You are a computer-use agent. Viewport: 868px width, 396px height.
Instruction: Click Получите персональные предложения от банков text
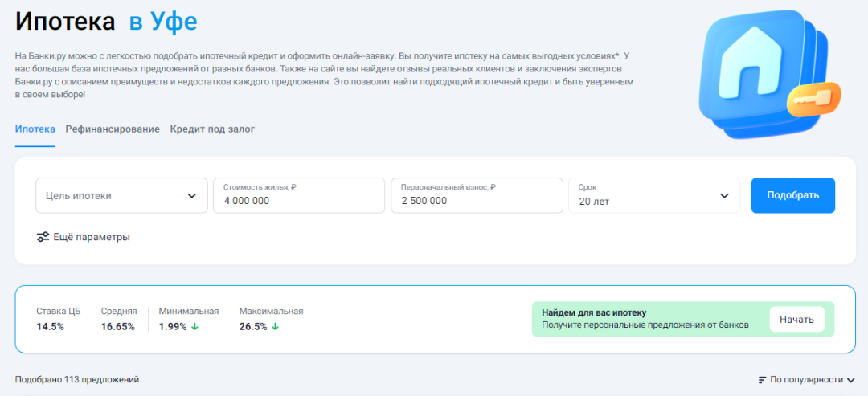point(645,325)
